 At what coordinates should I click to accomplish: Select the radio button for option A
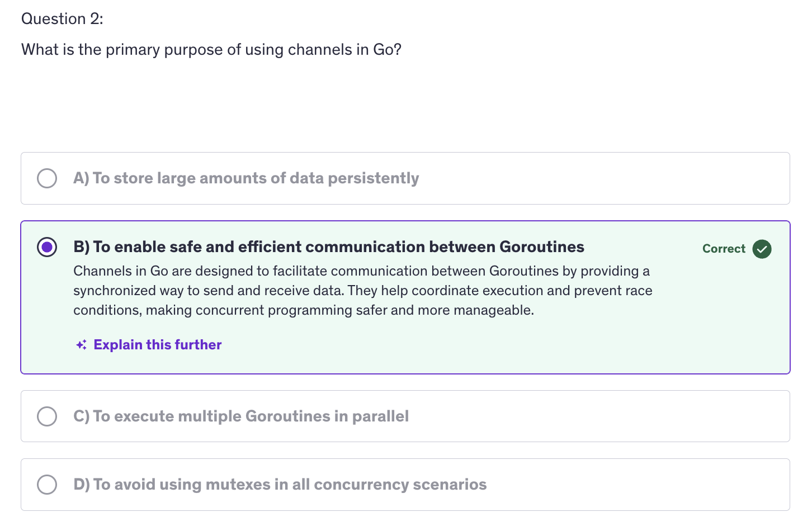(x=47, y=178)
